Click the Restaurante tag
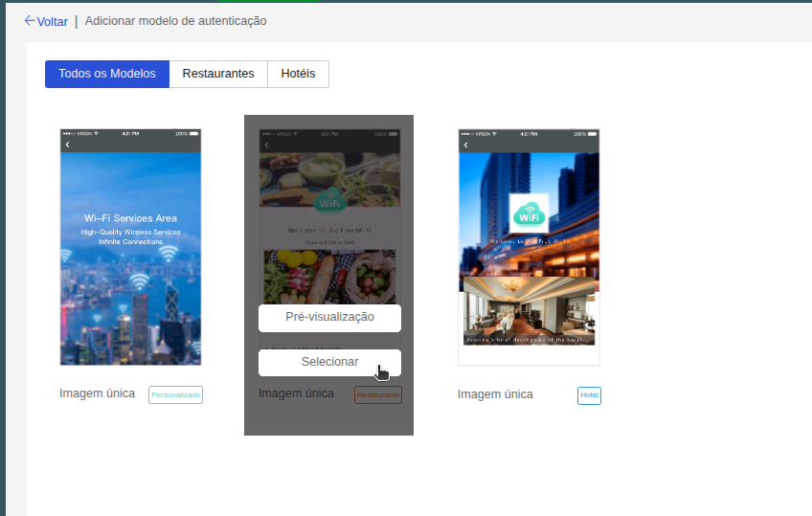Image resolution: width=812 pixels, height=516 pixels. 378,394
